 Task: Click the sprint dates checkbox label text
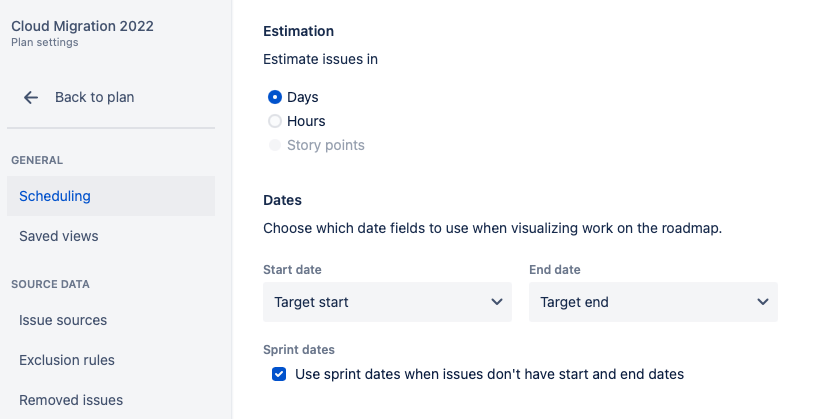[490, 374]
